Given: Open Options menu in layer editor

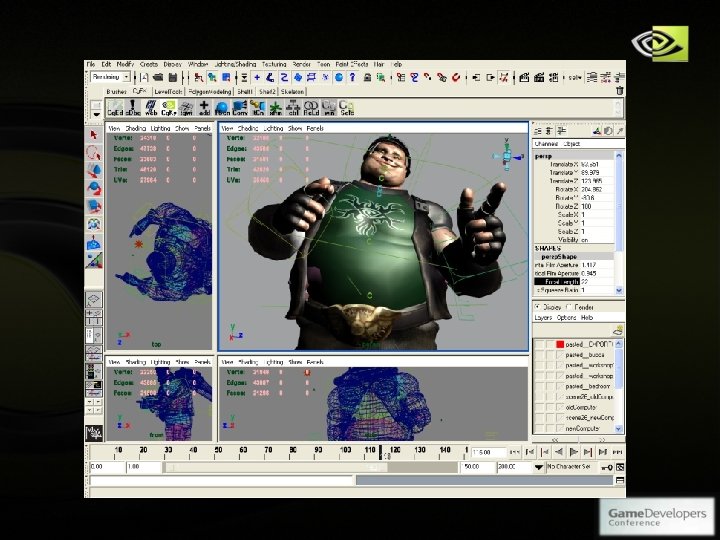Looking at the screenshot, I should (x=566, y=317).
